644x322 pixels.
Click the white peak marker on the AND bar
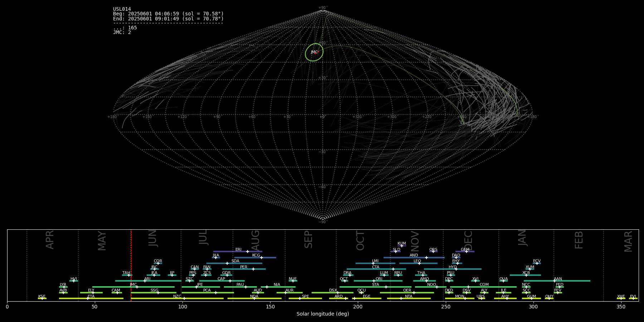click(426, 258)
